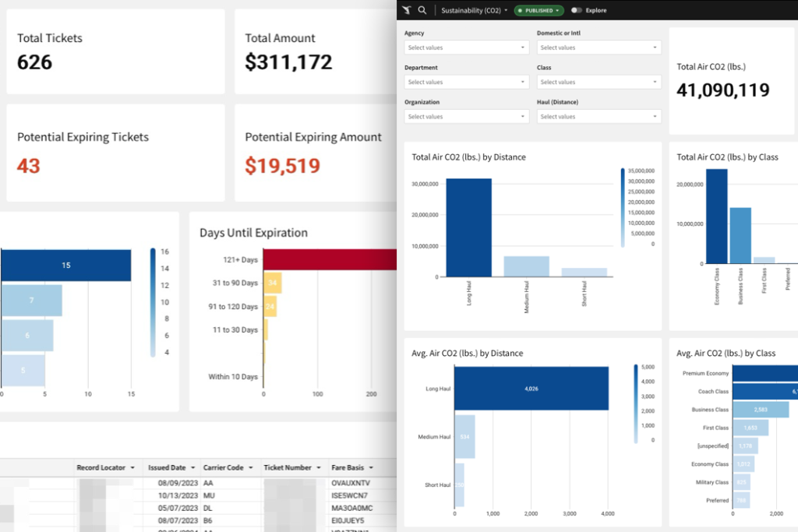Open the Fare Basis column menu arrow

coord(371,467)
